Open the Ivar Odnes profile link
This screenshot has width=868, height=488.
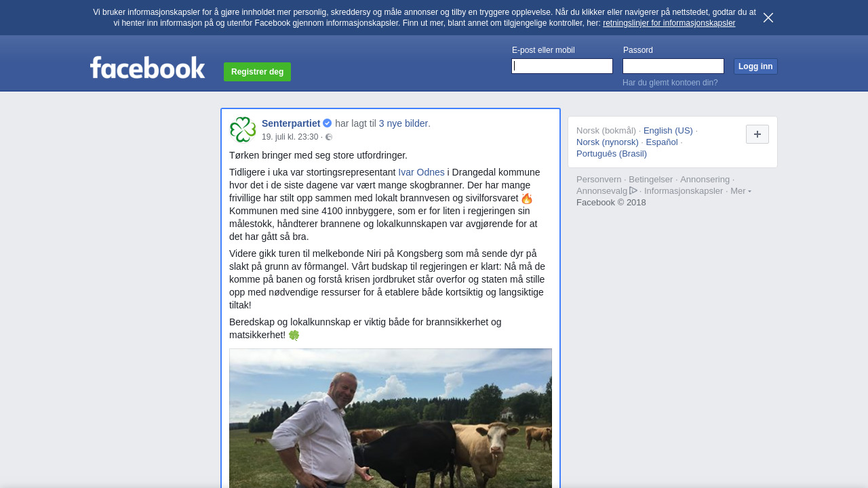point(421,172)
